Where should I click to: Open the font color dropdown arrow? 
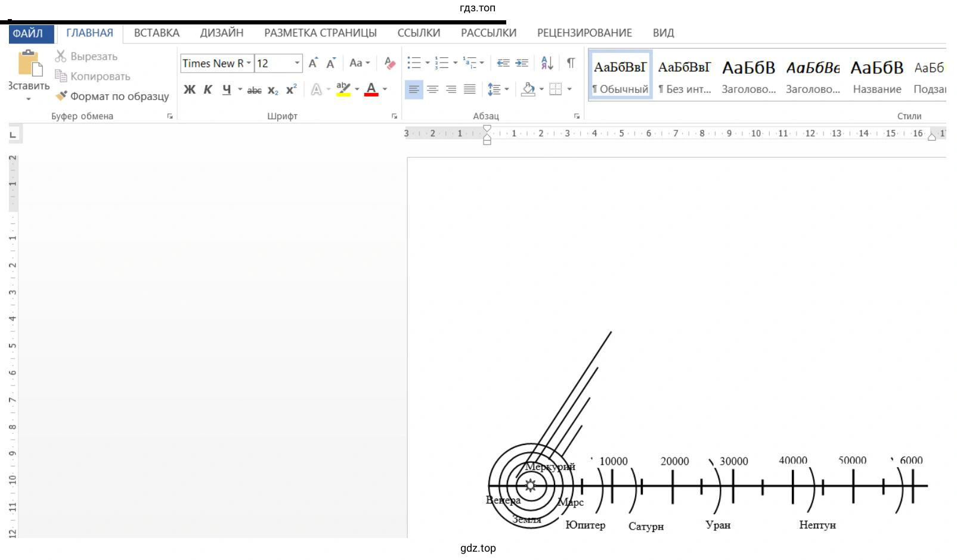tap(385, 89)
